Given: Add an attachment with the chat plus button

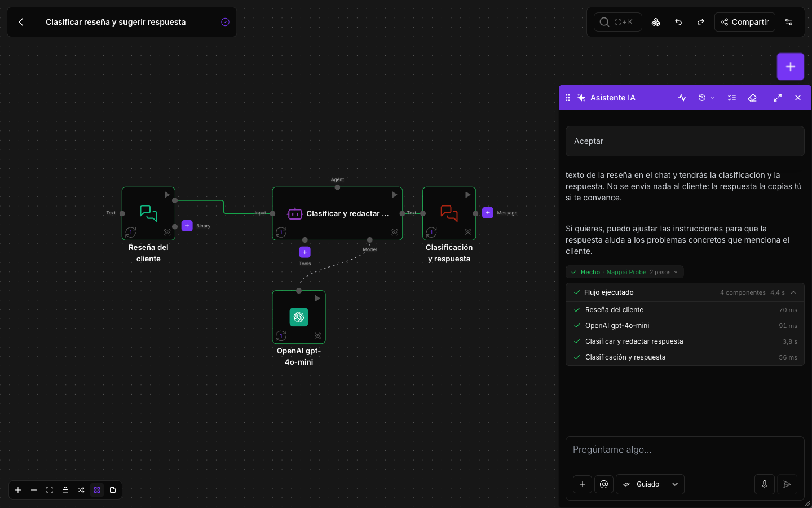Looking at the screenshot, I should click(582, 484).
